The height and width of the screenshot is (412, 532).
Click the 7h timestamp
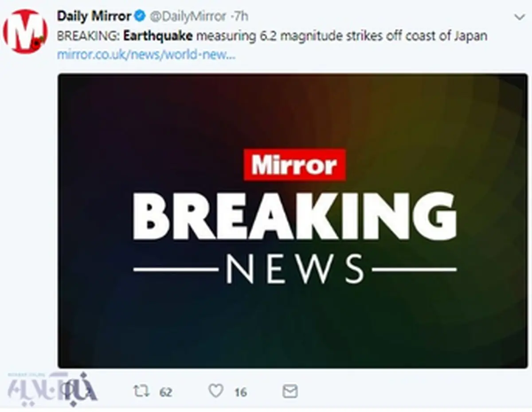[240, 16]
